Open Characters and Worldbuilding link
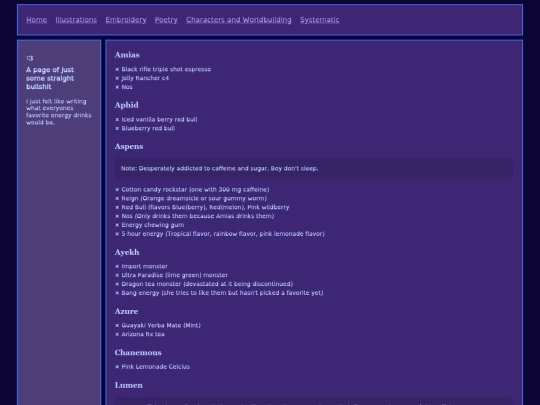The height and width of the screenshot is (405, 540). coord(239,20)
